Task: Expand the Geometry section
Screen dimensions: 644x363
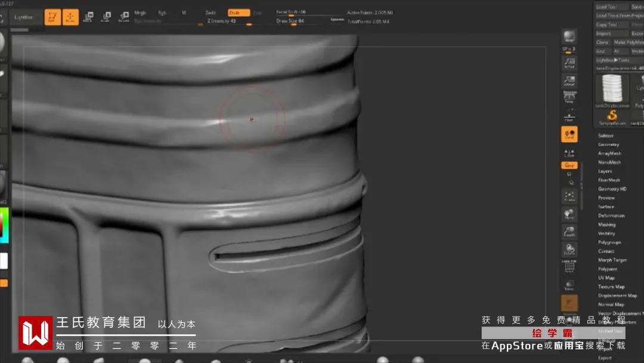Action: click(608, 144)
